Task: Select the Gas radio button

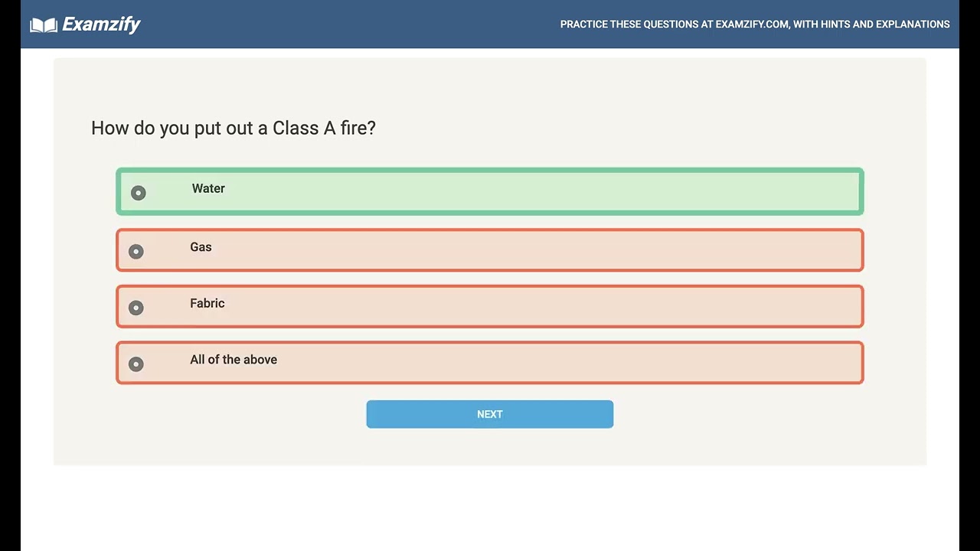Action: tap(136, 252)
